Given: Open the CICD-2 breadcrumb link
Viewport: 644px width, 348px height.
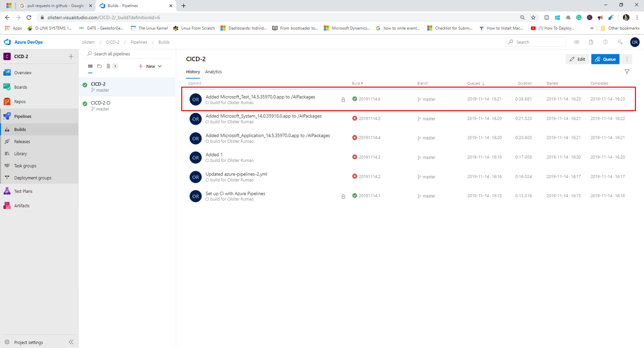Looking at the screenshot, I should (113, 42).
